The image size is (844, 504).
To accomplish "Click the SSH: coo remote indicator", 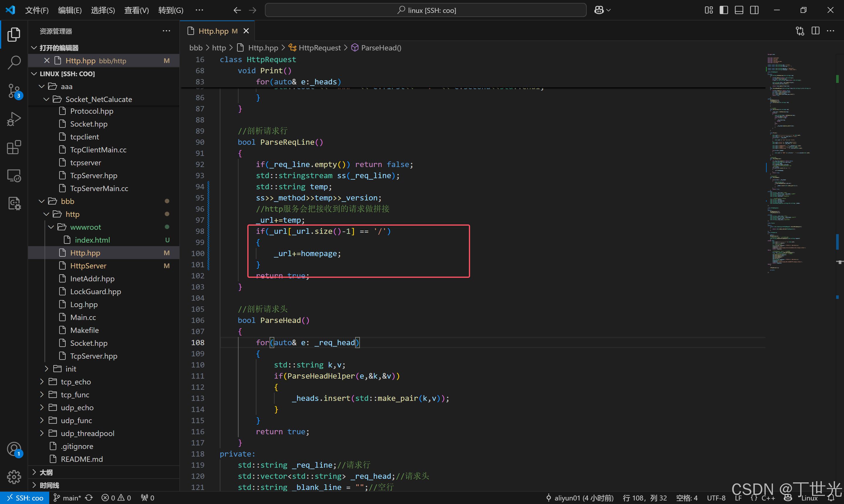I will pyautogui.click(x=25, y=498).
